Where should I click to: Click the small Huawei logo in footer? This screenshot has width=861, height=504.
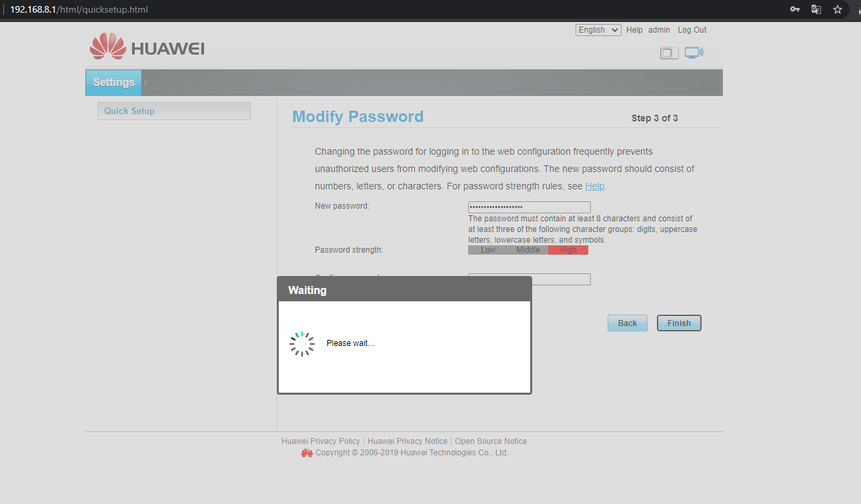tap(307, 453)
